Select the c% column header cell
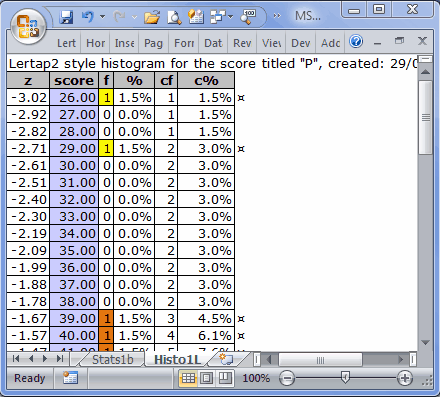The height and width of the screenshot is (397, 440). [206, 80]
